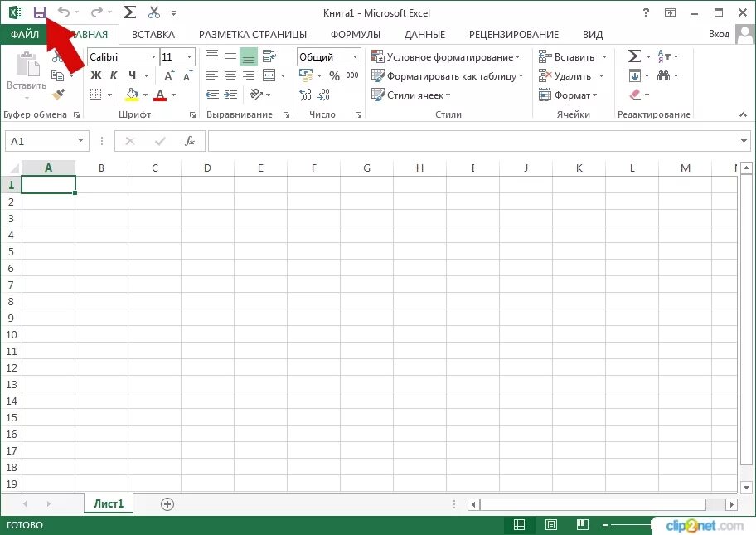The width and height of the screenshot is (756, 535).
Task: Open Стили ячеек dropdown
Action: pyautogui.click(x=411, y=95)
